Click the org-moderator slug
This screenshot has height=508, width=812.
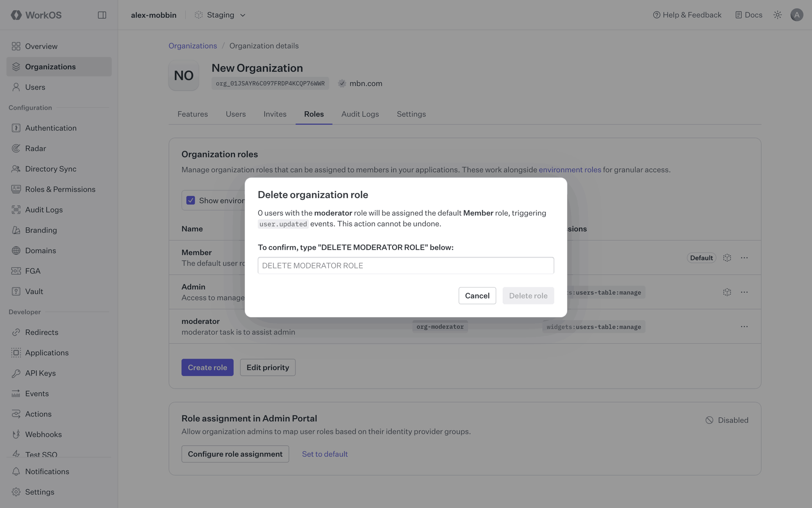pyautogui.click(x=440, y=327)
